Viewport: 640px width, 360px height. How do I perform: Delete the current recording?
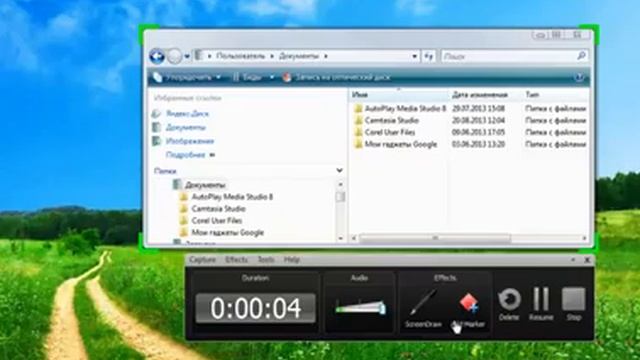click(509, 304)
